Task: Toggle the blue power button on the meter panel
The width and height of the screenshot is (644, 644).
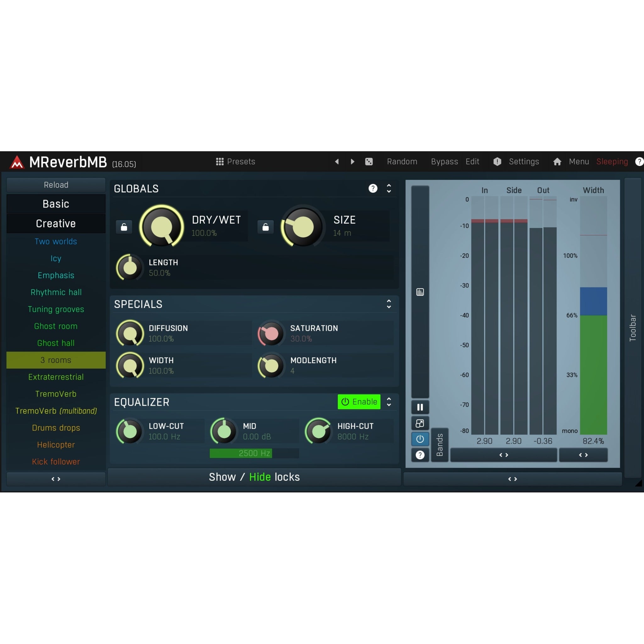Action: click(420, 439)
